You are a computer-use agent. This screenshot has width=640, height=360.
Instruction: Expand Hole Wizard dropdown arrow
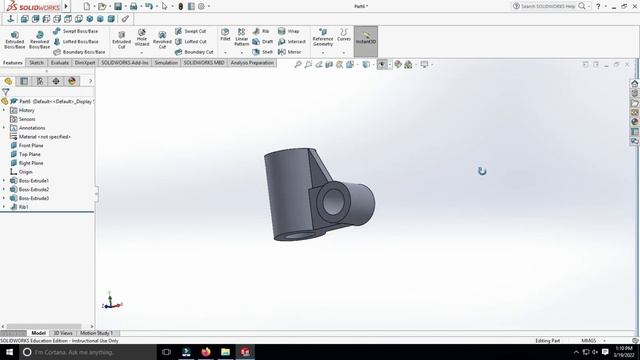click(x=142, y=53)
